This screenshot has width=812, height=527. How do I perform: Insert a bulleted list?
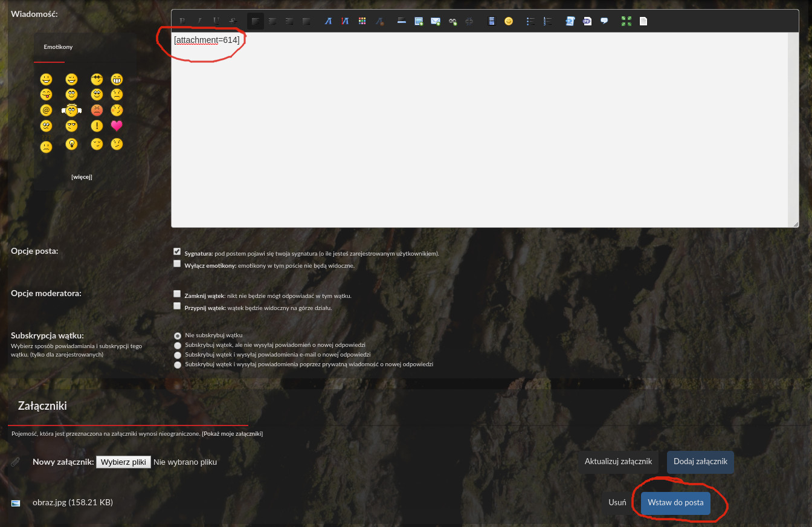530,21
